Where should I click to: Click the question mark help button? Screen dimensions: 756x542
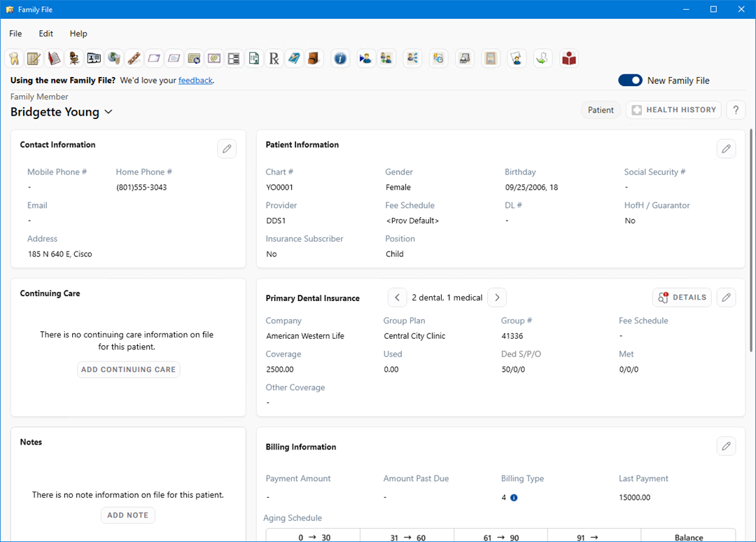pos(736,110)
